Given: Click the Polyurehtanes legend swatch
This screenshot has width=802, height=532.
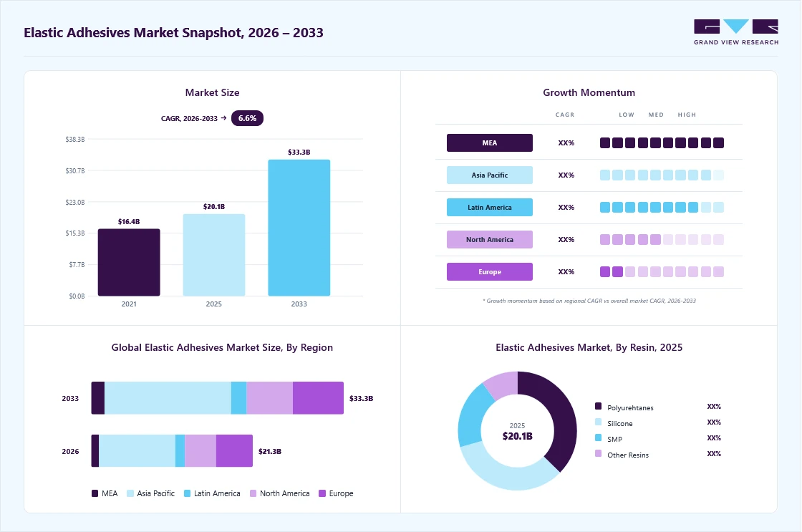Looking at the screenshot, I should click(x=598, y=406).
